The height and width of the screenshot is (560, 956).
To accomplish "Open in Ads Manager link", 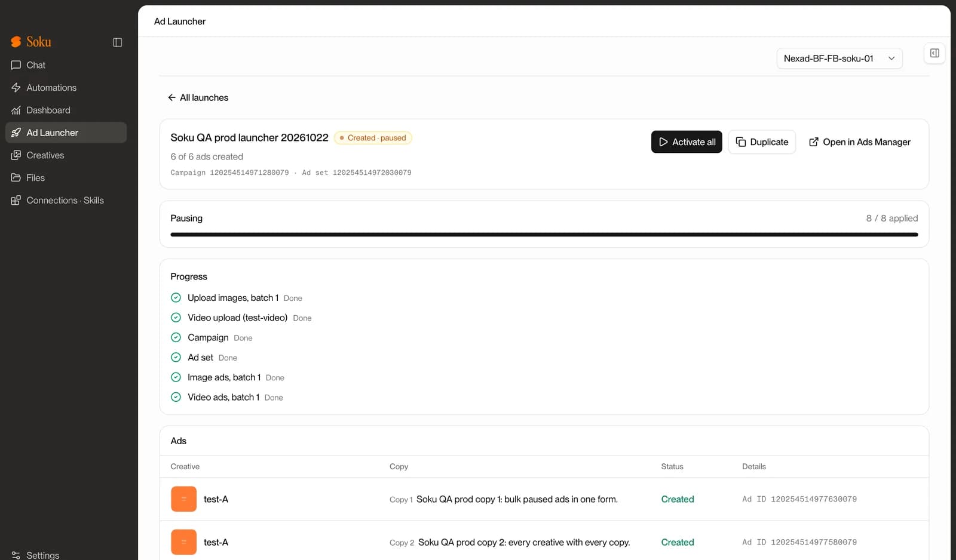I will (859, 142).
